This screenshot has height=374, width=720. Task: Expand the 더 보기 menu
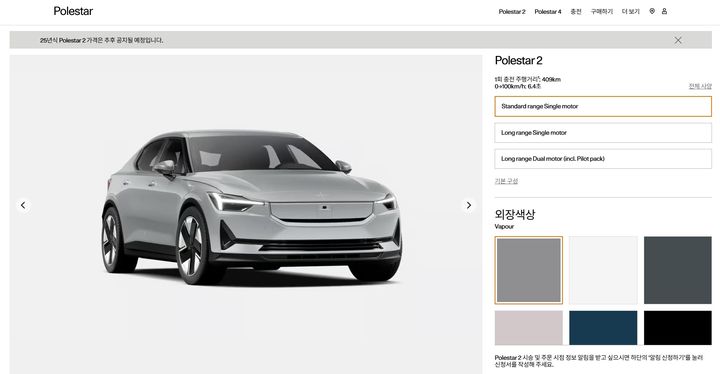click(x=630, y=11)
